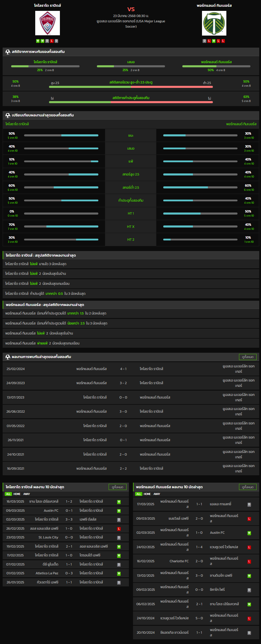This screenshot has width=261, height=644.
Task: Click the W badge on Colorado's 16/03/2025 match
Action: (x=119, y=502)
